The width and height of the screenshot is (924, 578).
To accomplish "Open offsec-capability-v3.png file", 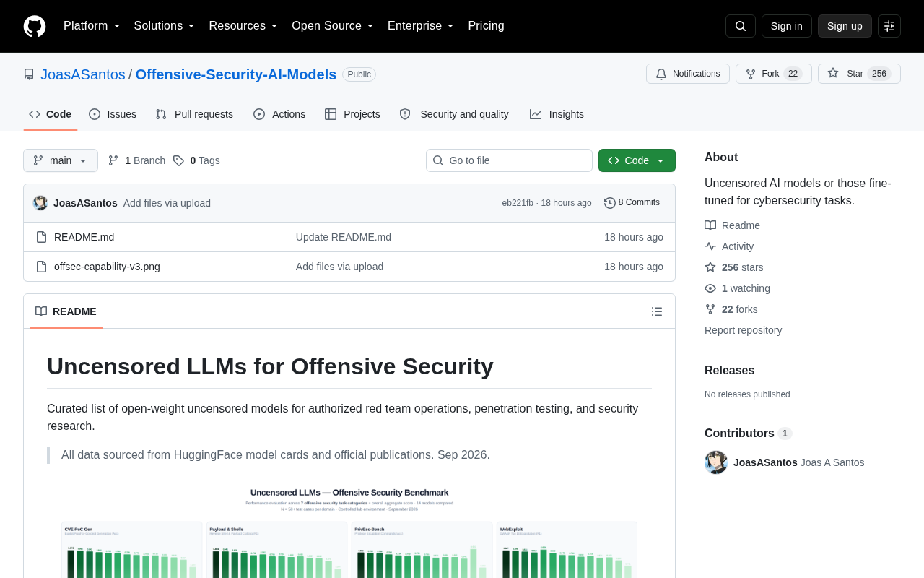I will [107, 267].
